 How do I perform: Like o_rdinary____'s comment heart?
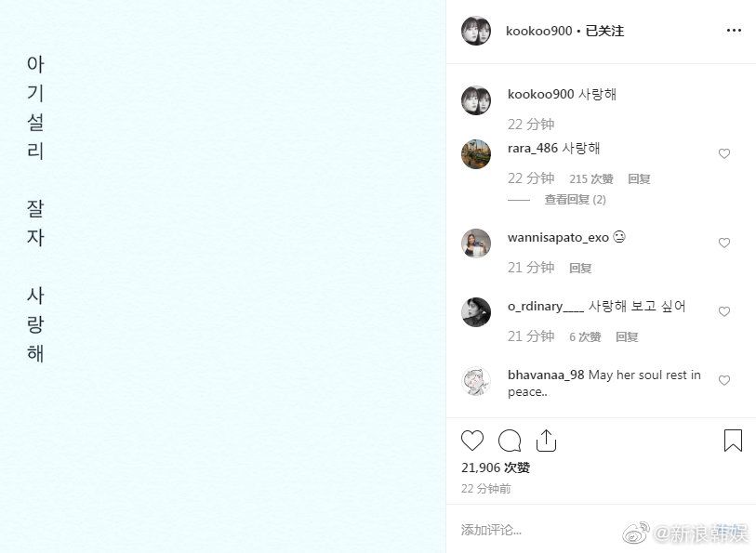point(724,311)
